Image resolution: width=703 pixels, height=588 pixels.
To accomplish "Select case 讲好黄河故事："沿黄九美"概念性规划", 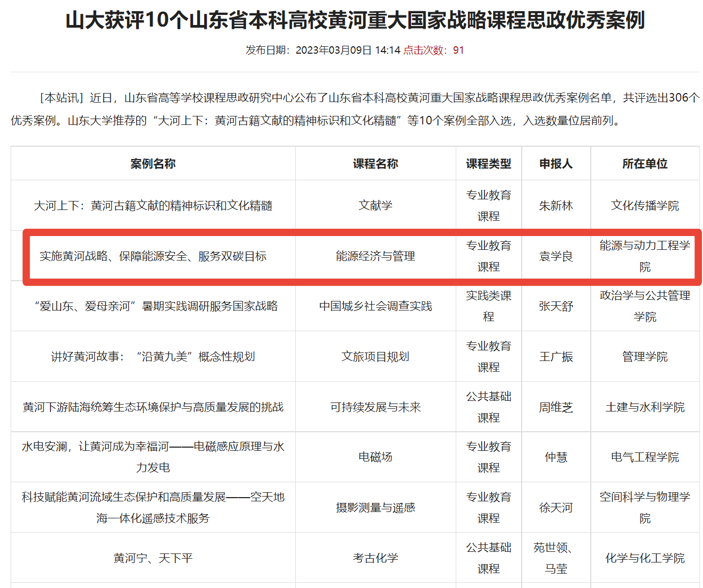I will click(x=153, y=357).
